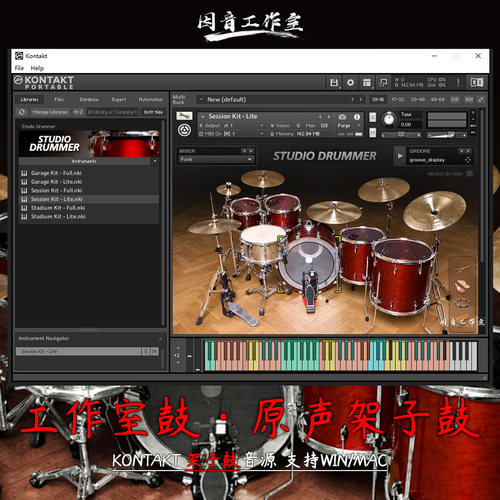Select rack page 17-32

coord(397,99)
